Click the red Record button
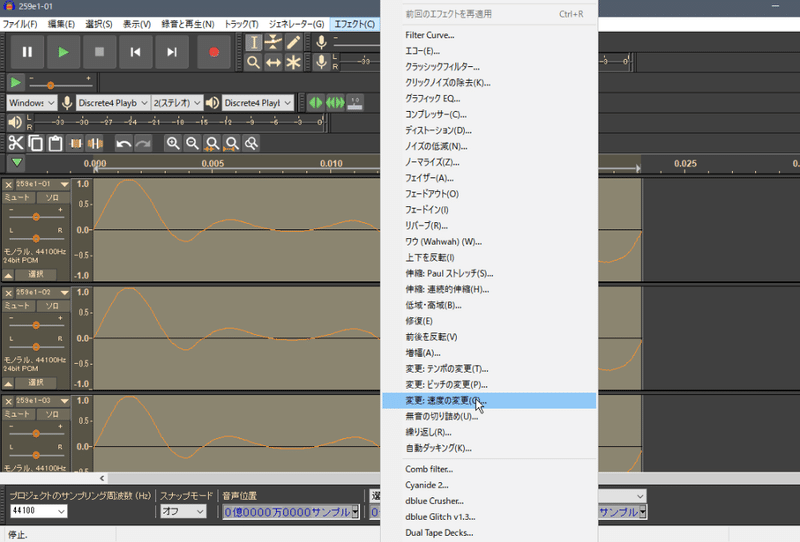The width and height of the screenshot is (800, 542). pos(214,52)
